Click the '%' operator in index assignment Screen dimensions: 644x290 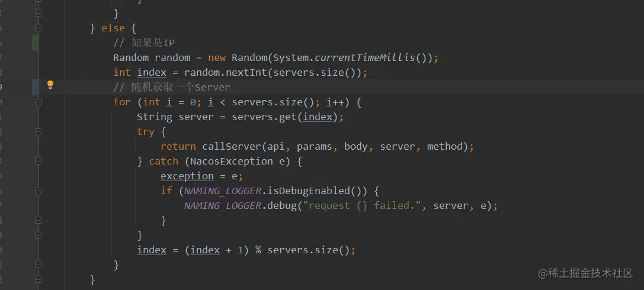pos(258,250)
